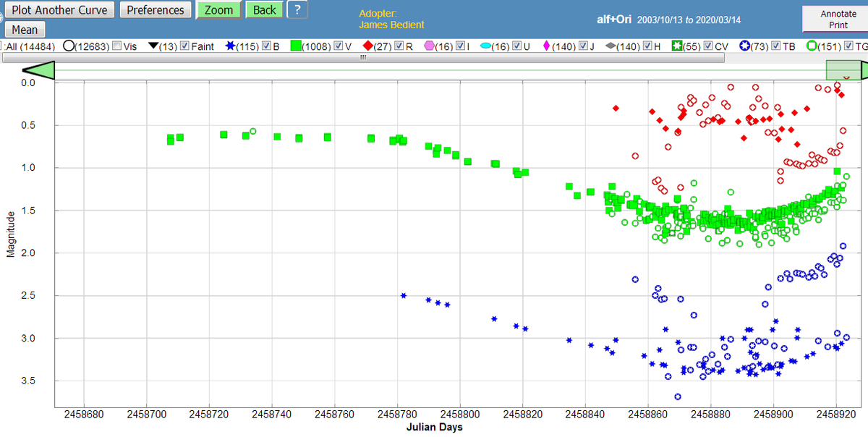This screenshot has width=868, height=437.
Task: Click the 2458780 Julian day tick label
Action: pyautogui.click(x=398, y=414)
